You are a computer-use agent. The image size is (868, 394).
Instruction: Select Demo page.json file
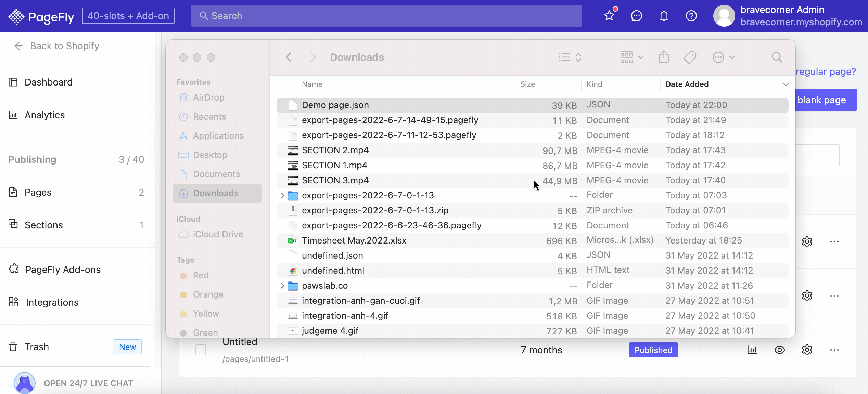(x=533, y=105)
